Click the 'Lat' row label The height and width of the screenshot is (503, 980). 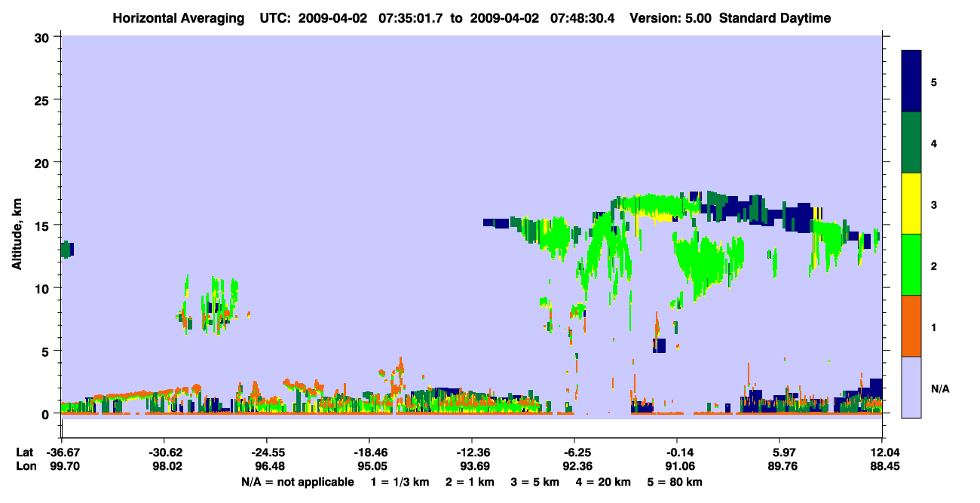[24, 452]
